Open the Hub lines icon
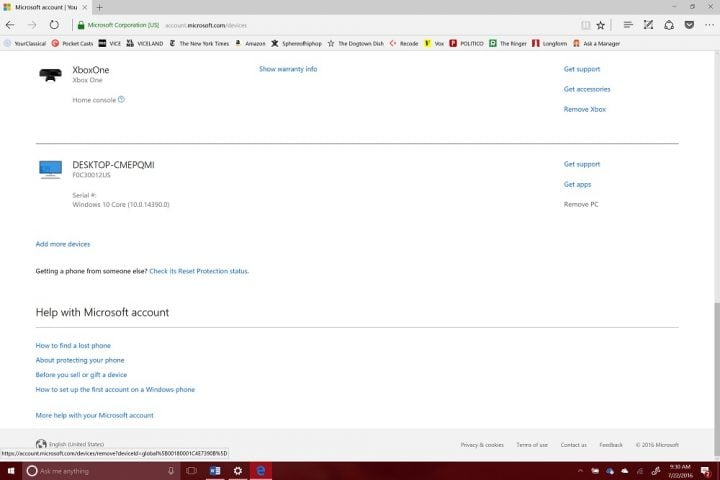 [628, 25]
